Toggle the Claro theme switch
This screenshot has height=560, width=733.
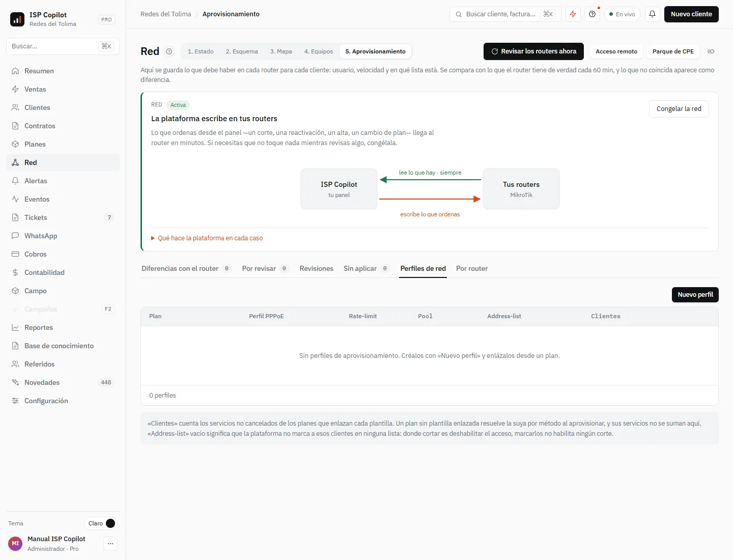click(101, 523)
